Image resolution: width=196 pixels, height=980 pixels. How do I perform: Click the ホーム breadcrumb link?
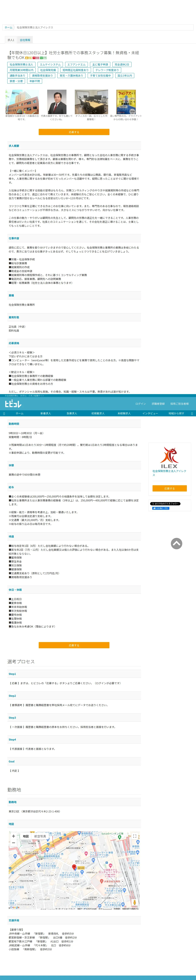click(x=8, y=27)
